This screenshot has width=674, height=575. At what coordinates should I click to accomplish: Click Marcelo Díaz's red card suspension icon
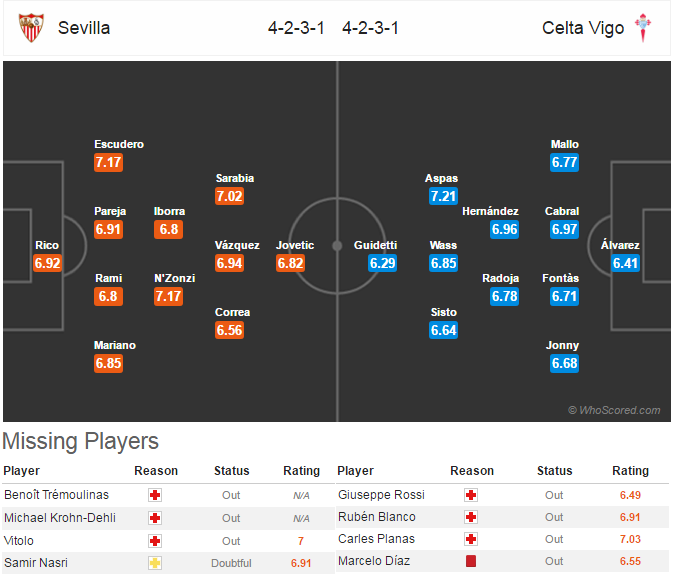coord(471,561)
